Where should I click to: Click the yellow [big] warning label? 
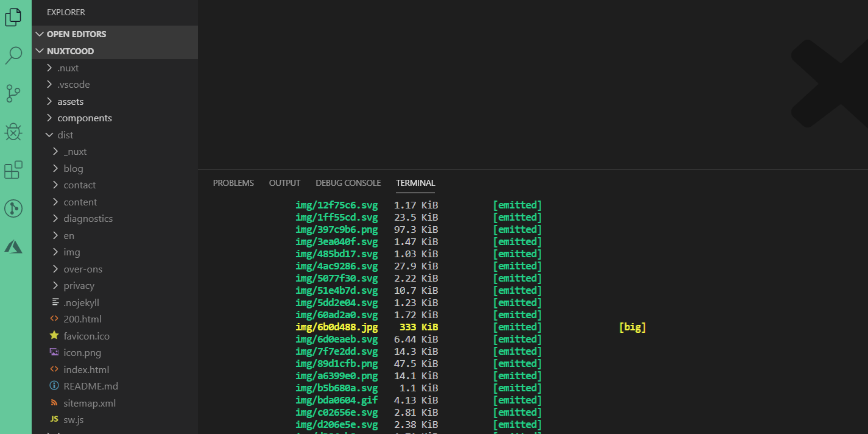point(632,327)
